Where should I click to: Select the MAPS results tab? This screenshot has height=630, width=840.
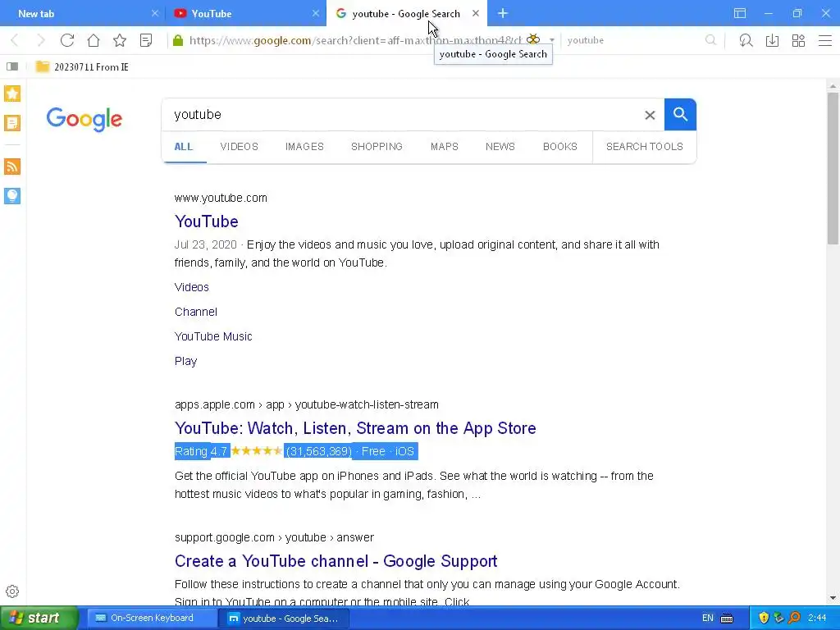coord(444,147)
